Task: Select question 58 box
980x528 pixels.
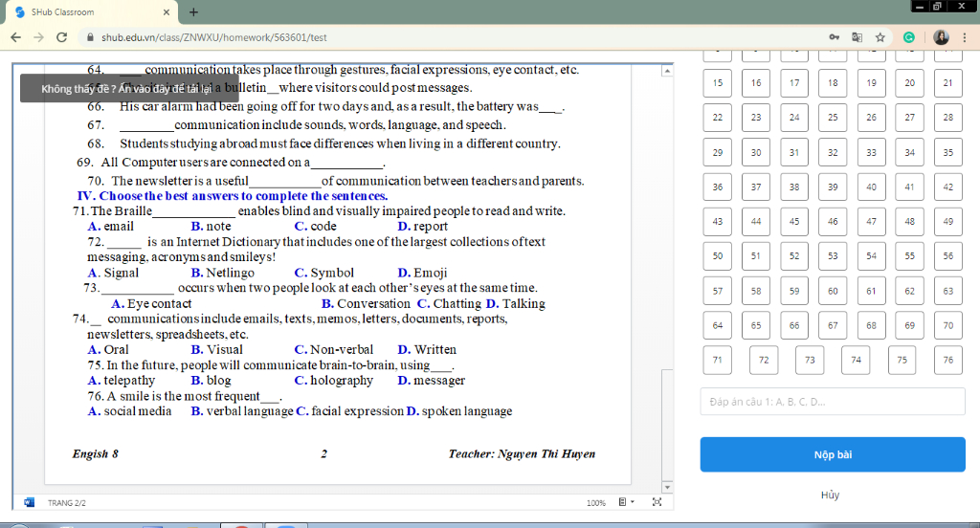Action: (756, 291)
